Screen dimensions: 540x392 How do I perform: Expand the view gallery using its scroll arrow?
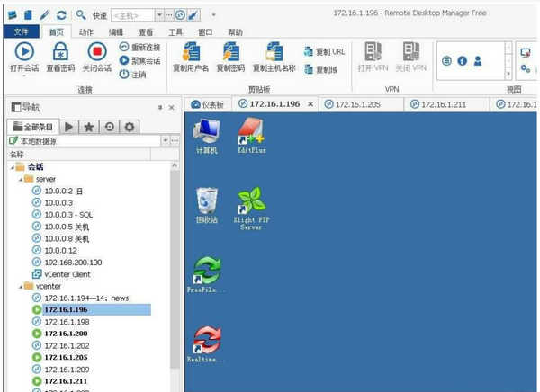[x=508, y=74]
